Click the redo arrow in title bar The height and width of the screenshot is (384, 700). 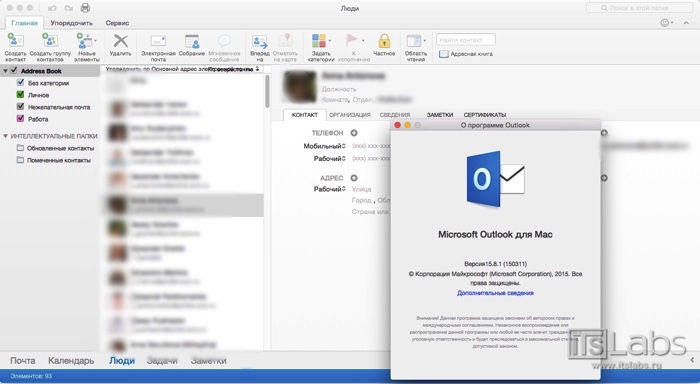[x=68, y=8]
